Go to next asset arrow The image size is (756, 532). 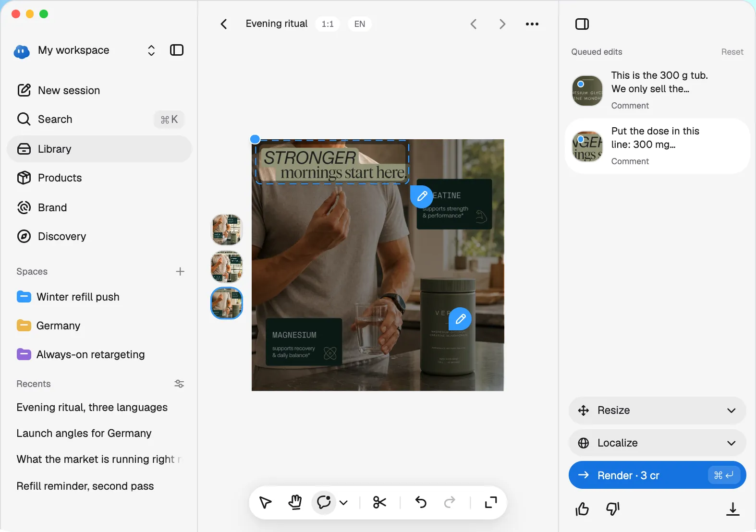point(502,24)
